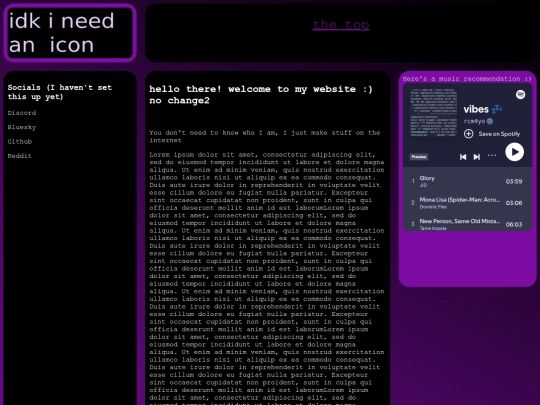The height and width of the screenshot is (405, 540).
Task: Click the 'idk i need an icon' logo box
Action: pyautogui.click(x=70, y=33)
